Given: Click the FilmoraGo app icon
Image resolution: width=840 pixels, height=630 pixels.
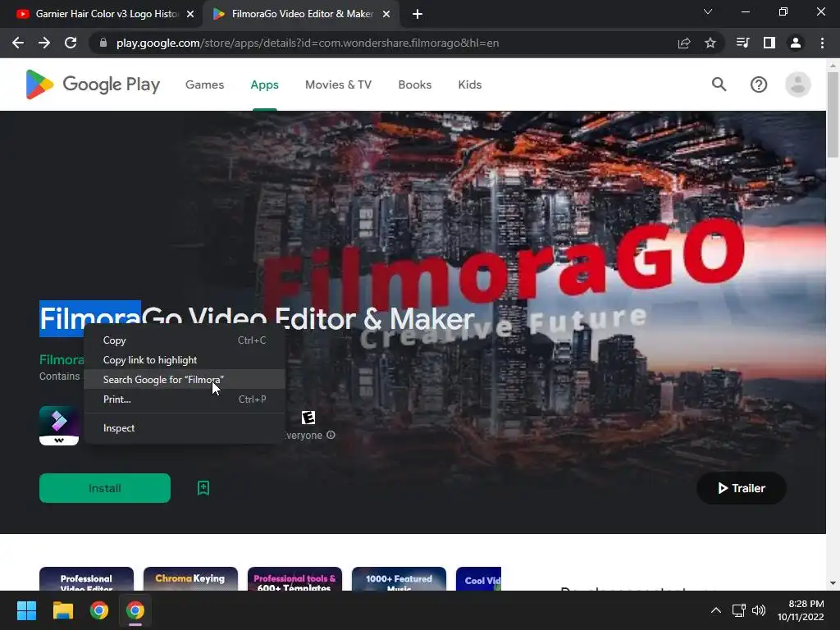Looking at the screenshot, I should tap(59, 426).
